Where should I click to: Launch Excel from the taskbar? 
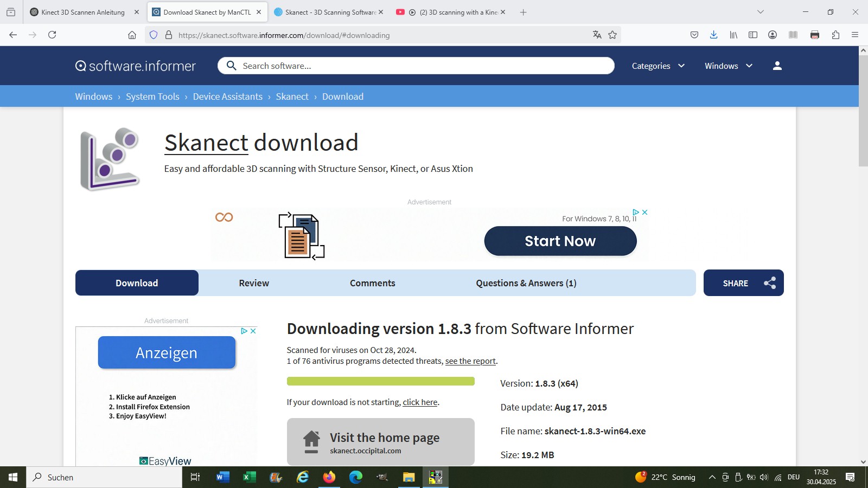249,477
